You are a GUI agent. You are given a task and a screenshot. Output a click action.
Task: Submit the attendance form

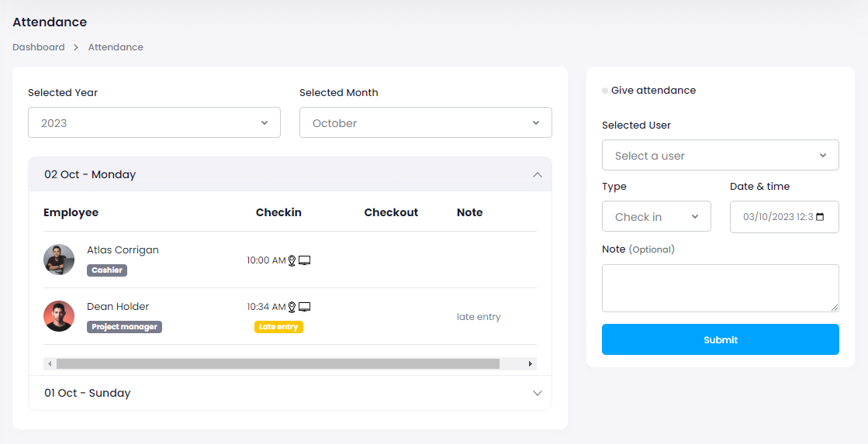click(x=721, y=339)
